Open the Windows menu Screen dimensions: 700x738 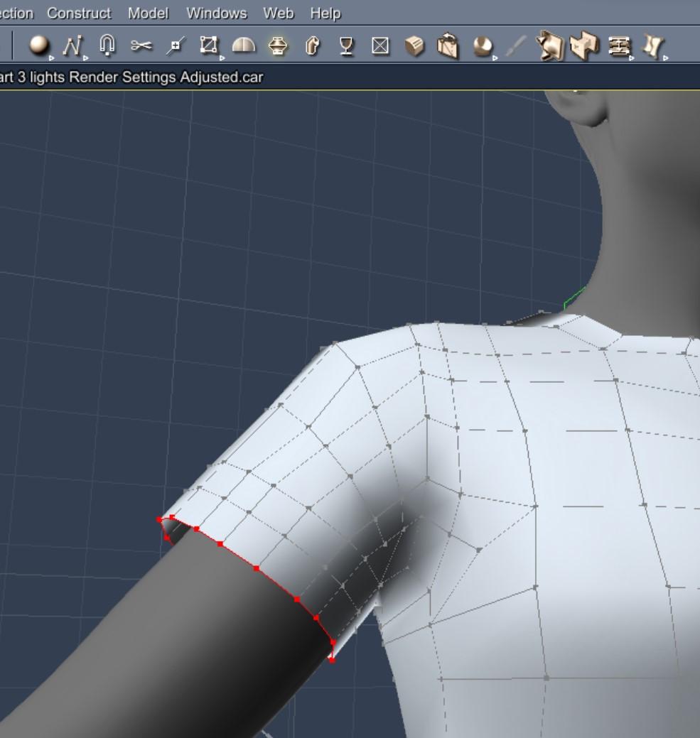pyautogui.click(x=217, y=13)
